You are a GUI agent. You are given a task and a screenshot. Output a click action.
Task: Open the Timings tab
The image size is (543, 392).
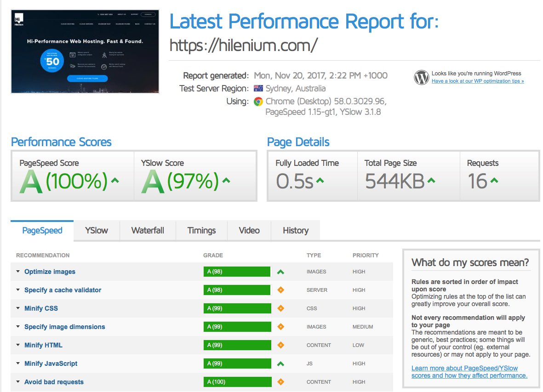click(201, 230)
